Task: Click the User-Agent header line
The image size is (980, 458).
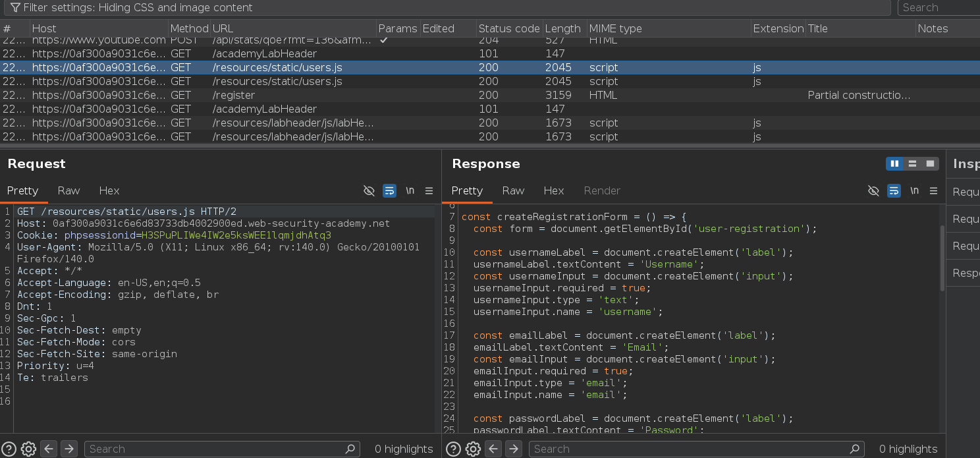Action: (x=218, y=253)
